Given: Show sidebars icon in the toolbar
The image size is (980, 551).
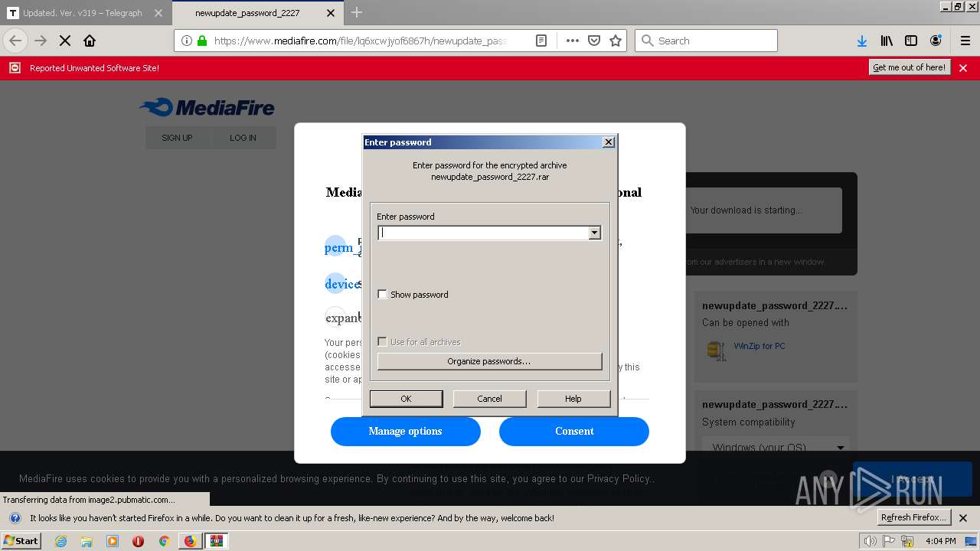Looking at the screenshot, I should 911,41.
